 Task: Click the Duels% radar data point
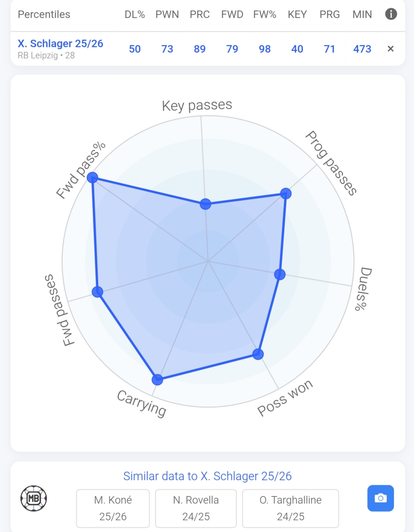280,274
